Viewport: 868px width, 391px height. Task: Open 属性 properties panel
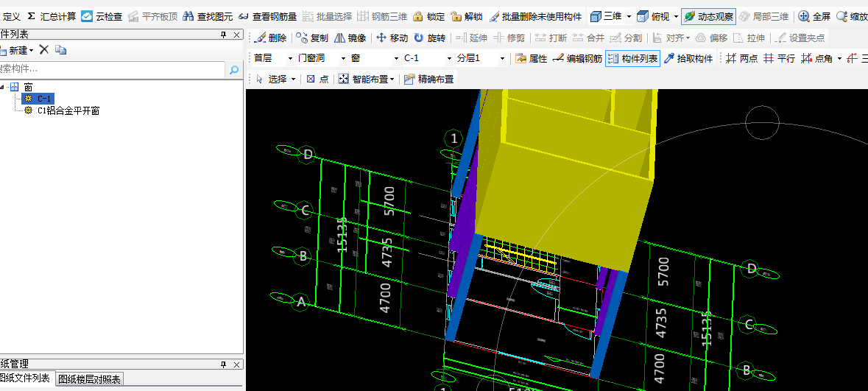click(532, 58)
